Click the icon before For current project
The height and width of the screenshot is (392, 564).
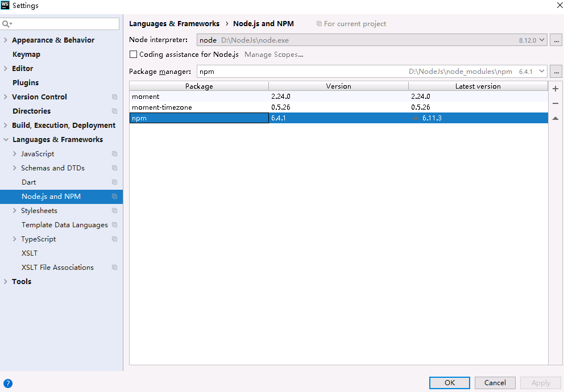[319, 24]
